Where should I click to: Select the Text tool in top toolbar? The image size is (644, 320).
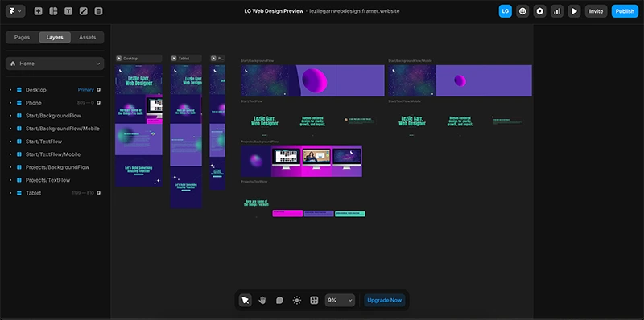click(x=68, y=11)
